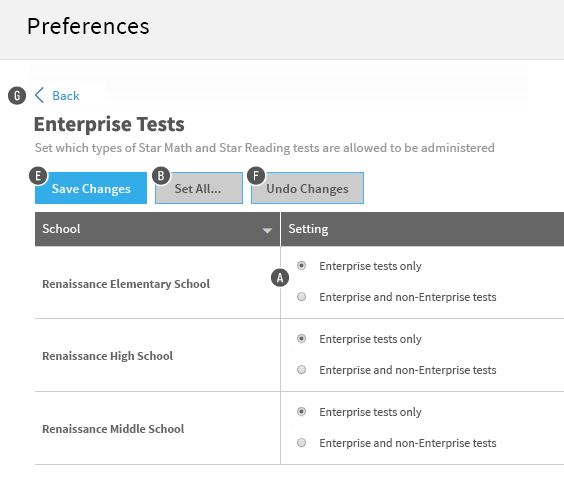This screenshot has height=487, width=564.
Task: Save the preference changes
Action: click(91, 188)
